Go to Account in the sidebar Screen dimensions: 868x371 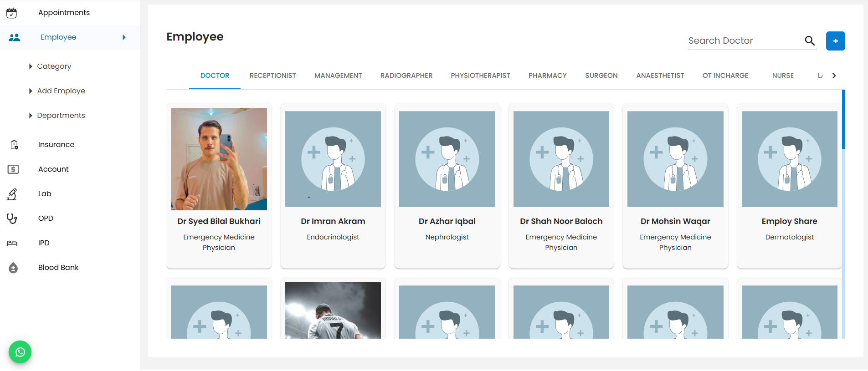(53, 169)
